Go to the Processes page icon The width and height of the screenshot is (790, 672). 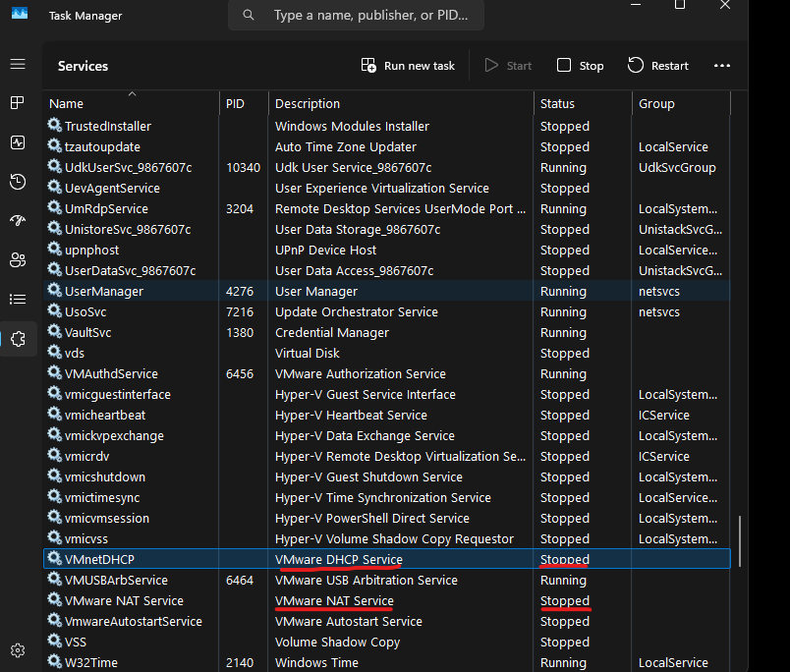(18, 103)
